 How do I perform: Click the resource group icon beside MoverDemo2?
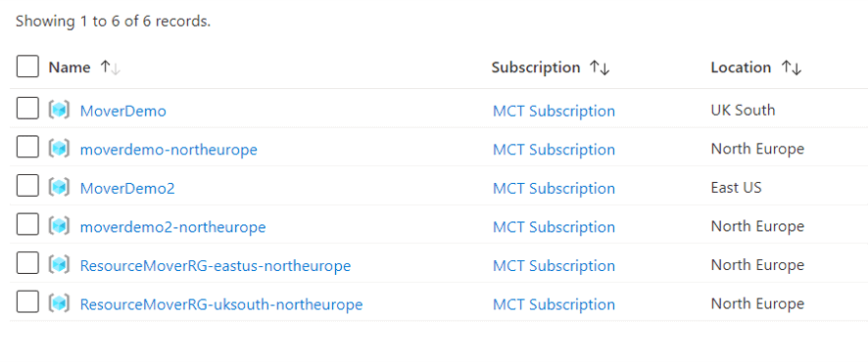(x=59, y=187)
